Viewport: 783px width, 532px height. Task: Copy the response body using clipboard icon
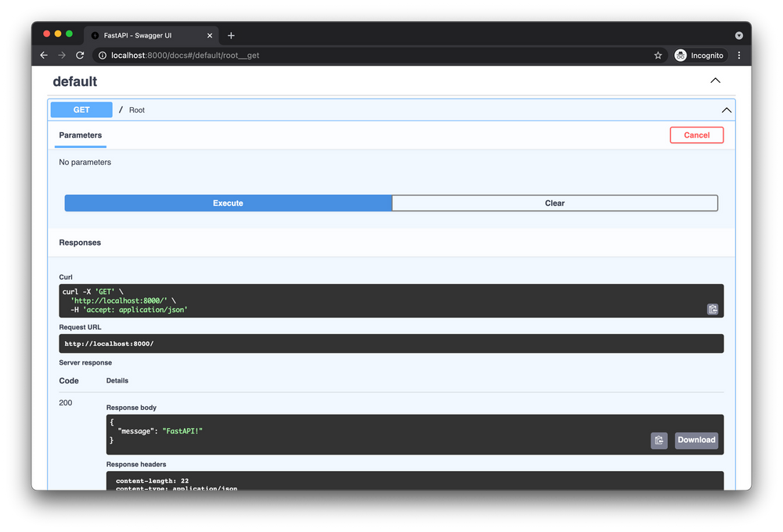point(659,440)
